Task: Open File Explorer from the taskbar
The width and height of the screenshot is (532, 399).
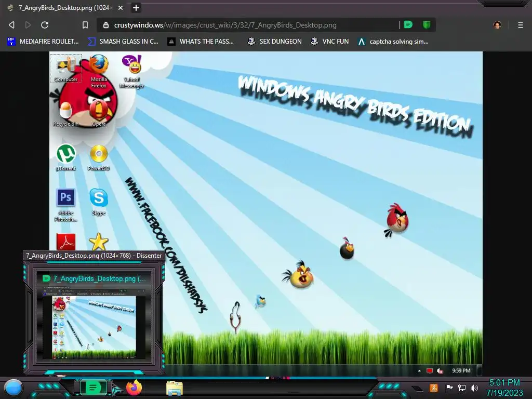Action: point(175,388)
